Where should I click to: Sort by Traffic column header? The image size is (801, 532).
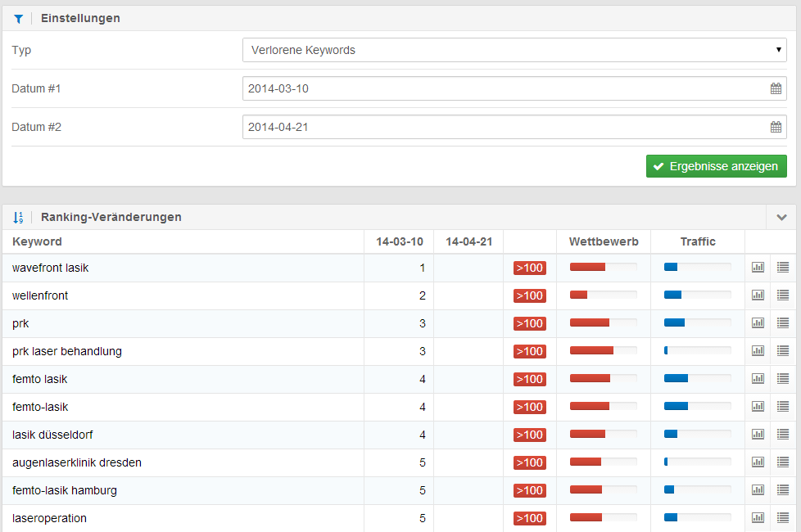tap(697, 241)
